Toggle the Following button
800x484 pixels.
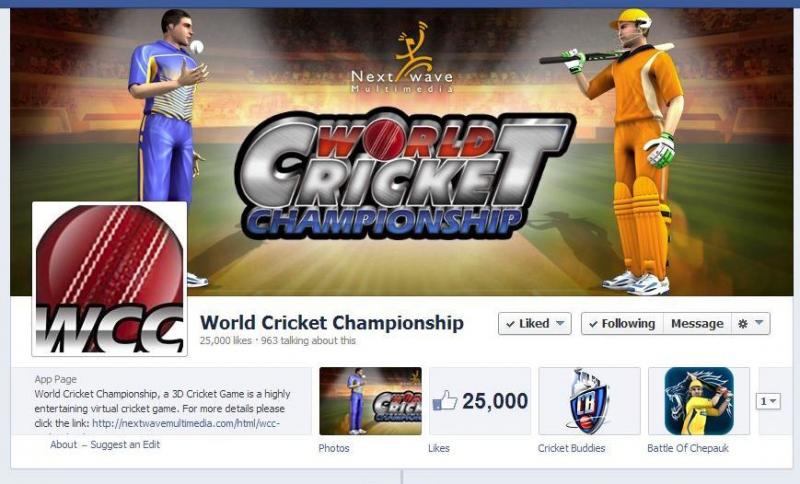point(622,323)
